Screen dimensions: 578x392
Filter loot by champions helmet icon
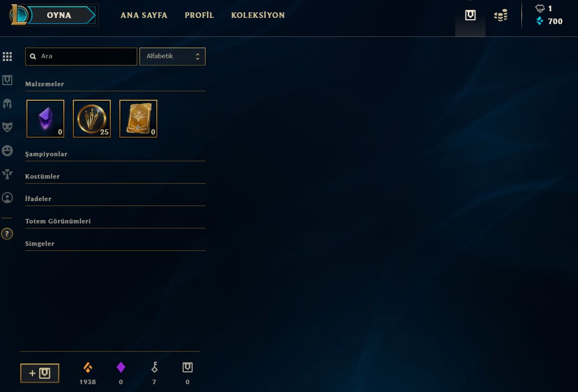[x=7, y=104]
